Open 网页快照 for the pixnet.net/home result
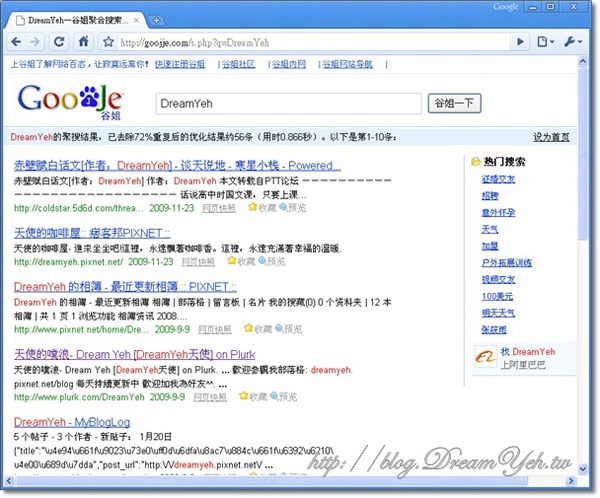This screenshot has height=498, width=600. point(215,330)
